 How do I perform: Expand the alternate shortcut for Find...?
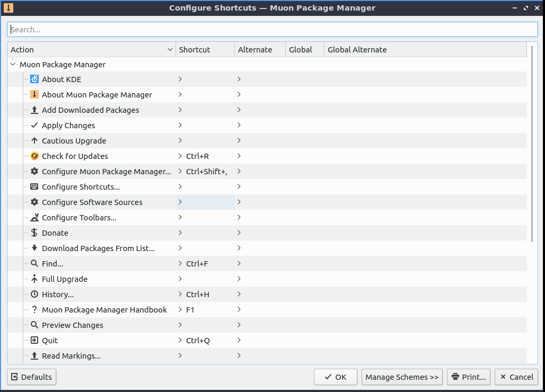pos(239,264)
